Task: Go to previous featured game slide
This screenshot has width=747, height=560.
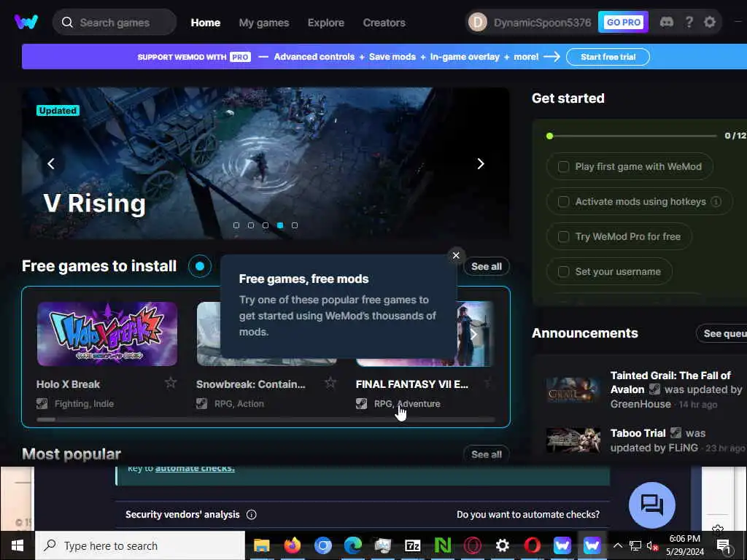Action: 51,164
